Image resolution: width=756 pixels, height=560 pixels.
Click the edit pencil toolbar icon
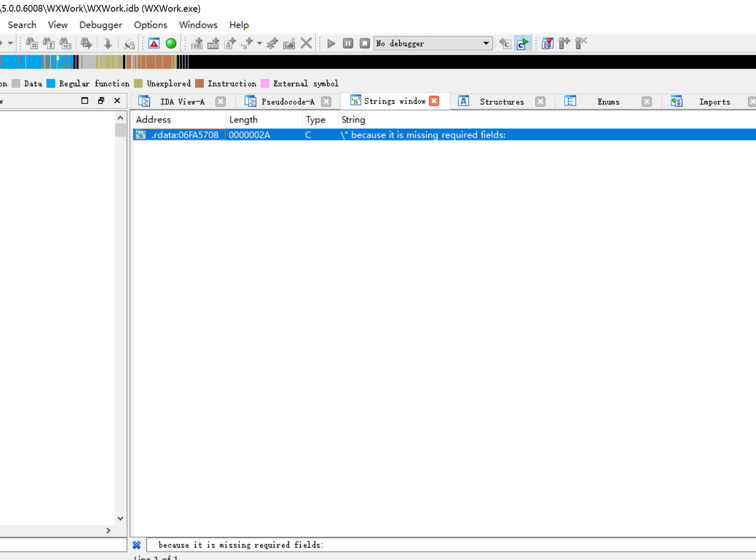pos(289,43)
